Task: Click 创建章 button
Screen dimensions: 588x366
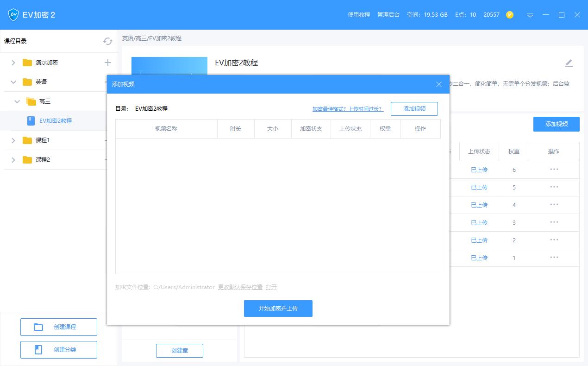Action: (180, 351)
